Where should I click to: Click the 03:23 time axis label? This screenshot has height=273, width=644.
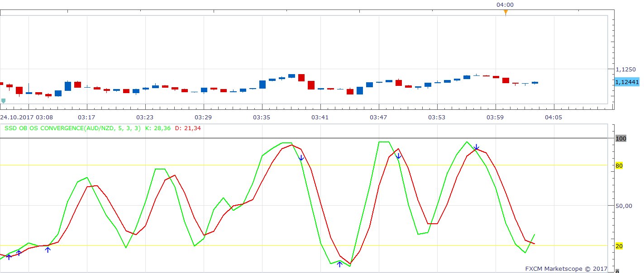(145, 117)
